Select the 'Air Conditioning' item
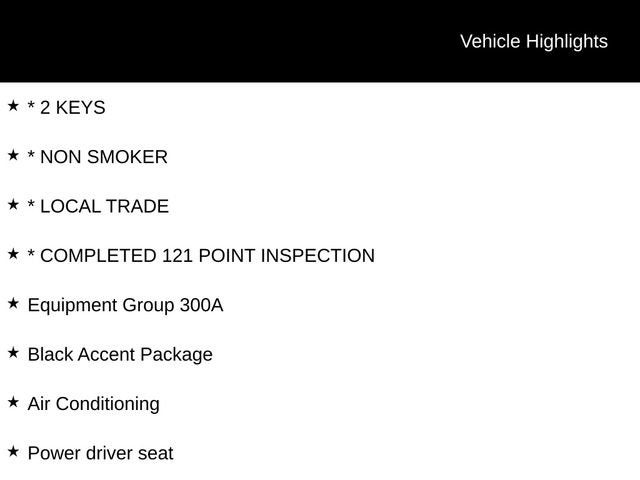 pyautogui.click(x=93, y=404)
